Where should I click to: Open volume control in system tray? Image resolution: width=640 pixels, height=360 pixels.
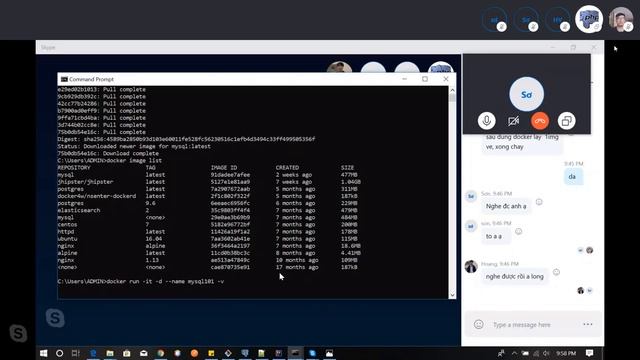pos(546,353)
